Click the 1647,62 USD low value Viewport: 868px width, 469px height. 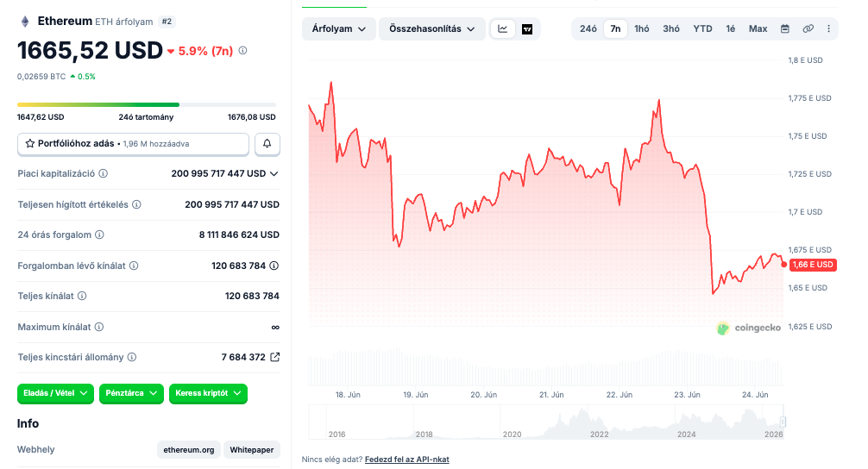[x=41, y=117]
